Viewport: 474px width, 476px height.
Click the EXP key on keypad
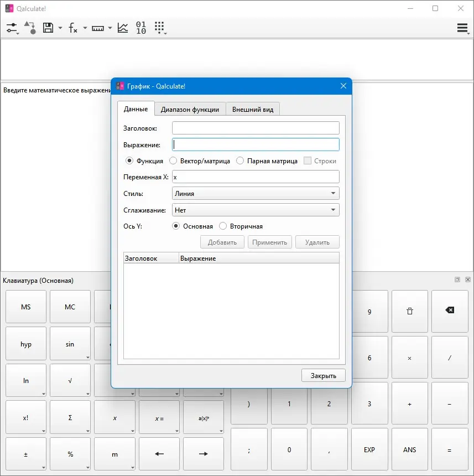pyautogui.click(x=369, y=449)
